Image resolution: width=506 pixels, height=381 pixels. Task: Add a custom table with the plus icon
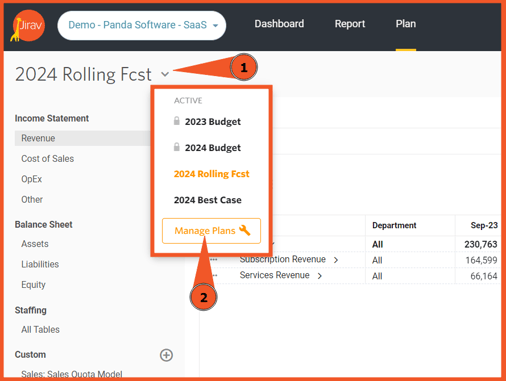[x=166, y=355]
